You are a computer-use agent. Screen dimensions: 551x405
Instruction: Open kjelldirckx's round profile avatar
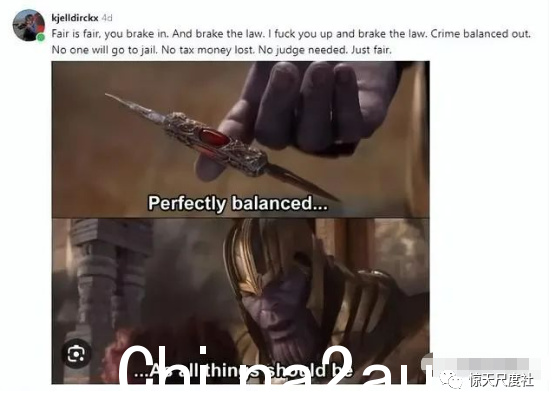click(x=29, y=25)
